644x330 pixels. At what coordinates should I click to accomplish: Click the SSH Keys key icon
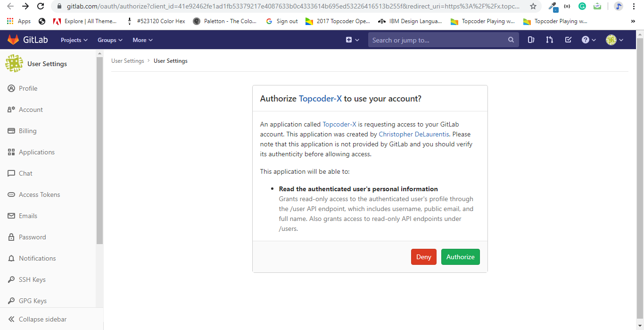tap(11, 279)
